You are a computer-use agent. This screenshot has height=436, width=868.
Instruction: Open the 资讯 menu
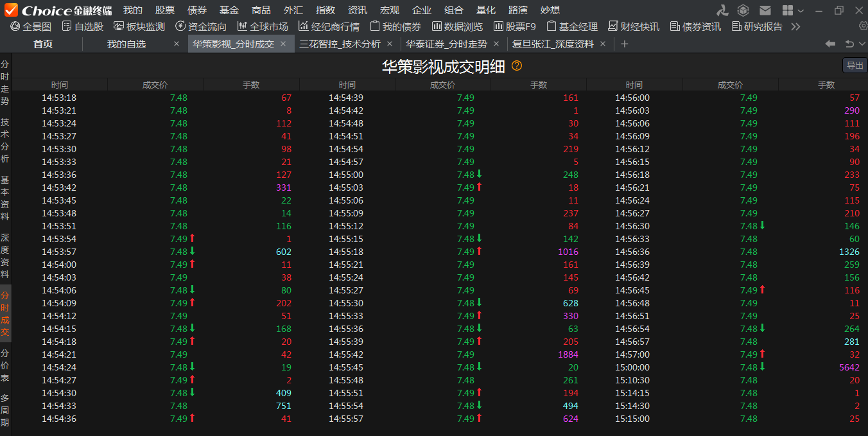click(358, 10)
